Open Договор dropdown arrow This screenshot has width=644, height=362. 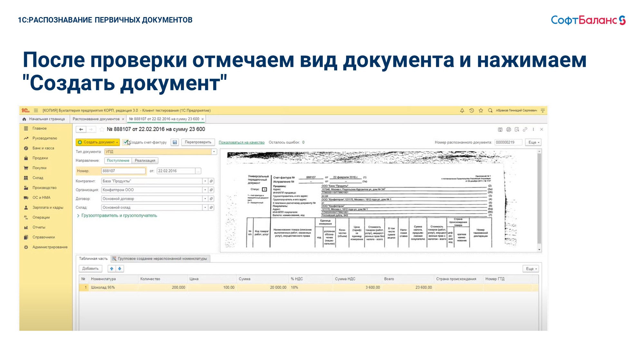point(205,199)
